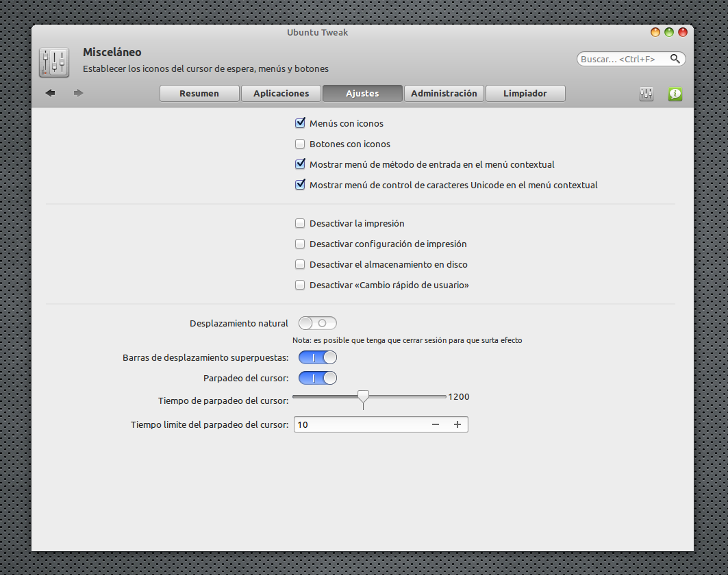Disable the Parpadeo del cursor switch
Viewport: 728px width, 575px height.
[x=318, y=378]
